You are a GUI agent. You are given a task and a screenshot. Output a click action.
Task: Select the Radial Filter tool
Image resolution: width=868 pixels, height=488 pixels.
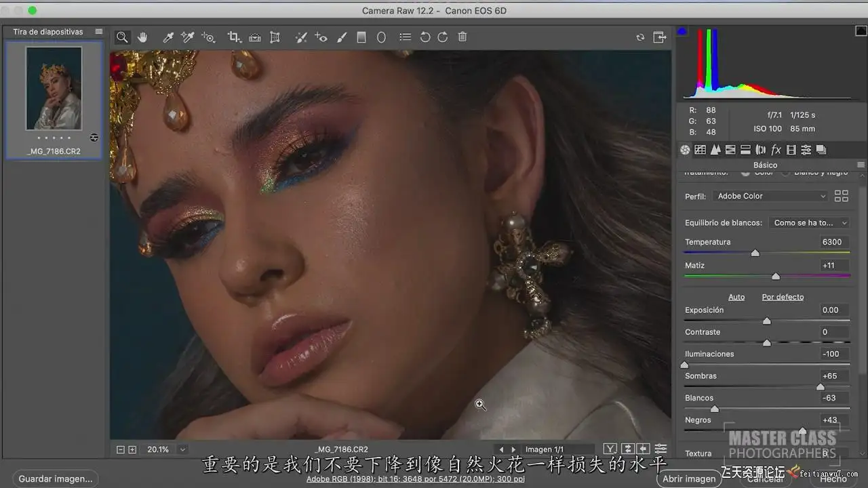coord(381,37)
